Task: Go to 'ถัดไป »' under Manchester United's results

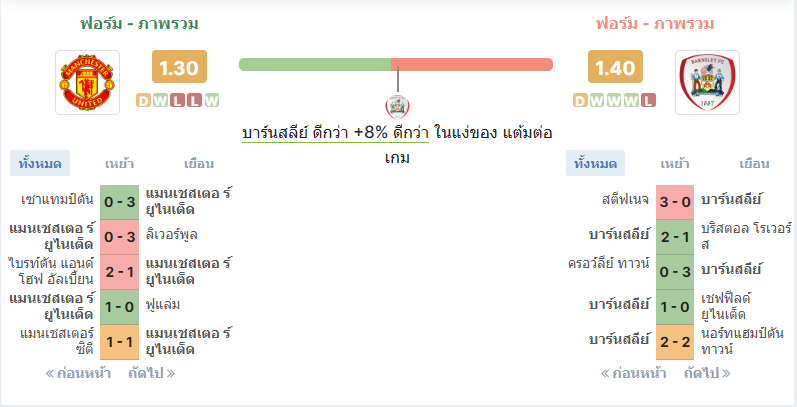Action: [151, 373]
